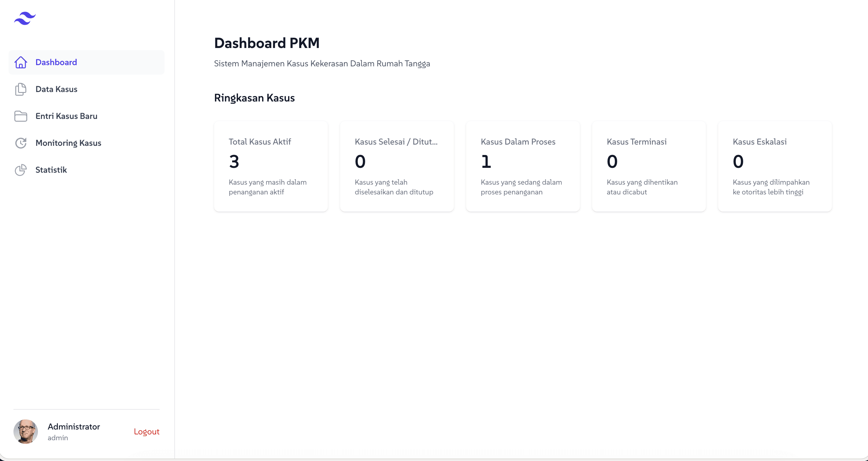Image resolution: width=868 pixels, height=461 pixels.
Task: Select the Kasus Terminasi card
Action: 649,166
